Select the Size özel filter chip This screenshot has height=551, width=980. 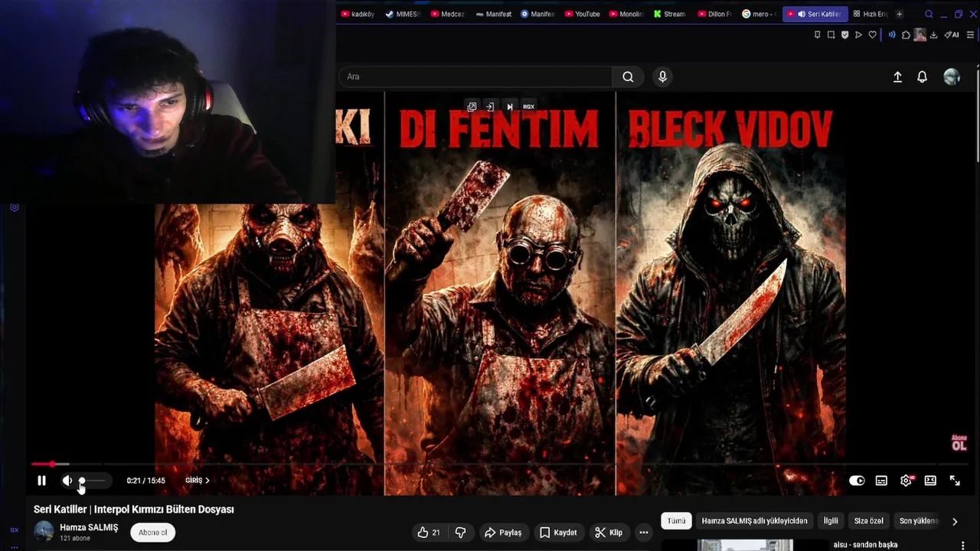[868, 521]
